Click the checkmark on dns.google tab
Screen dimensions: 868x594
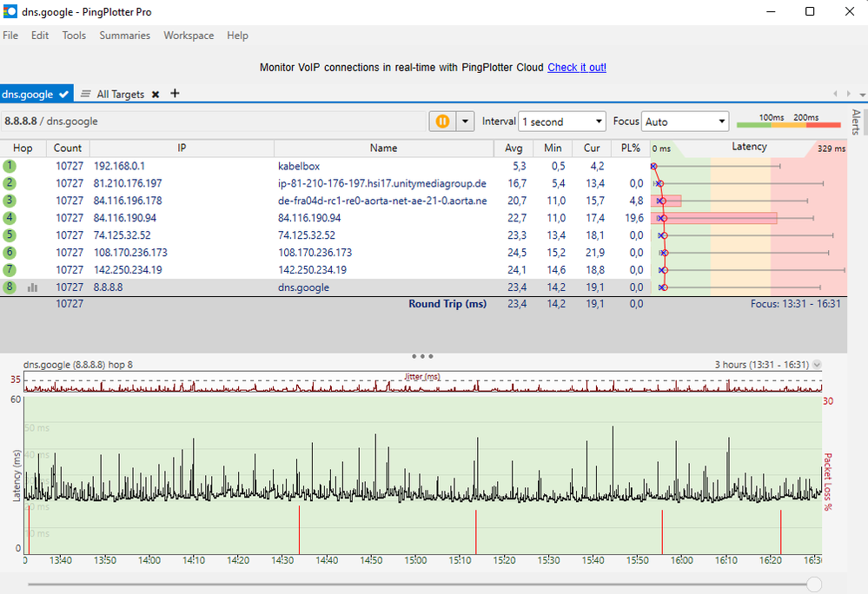pyautogui.click(x=64, y=95)
